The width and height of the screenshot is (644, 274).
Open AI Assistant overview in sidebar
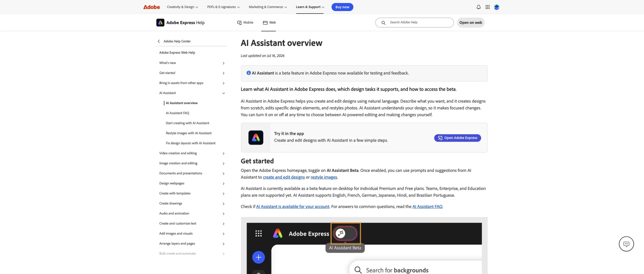pos(182,103)
